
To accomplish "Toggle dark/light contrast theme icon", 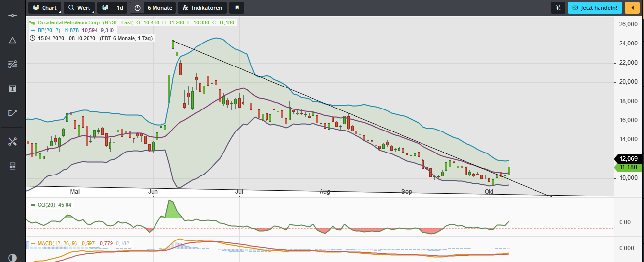I will pos(13,258).
